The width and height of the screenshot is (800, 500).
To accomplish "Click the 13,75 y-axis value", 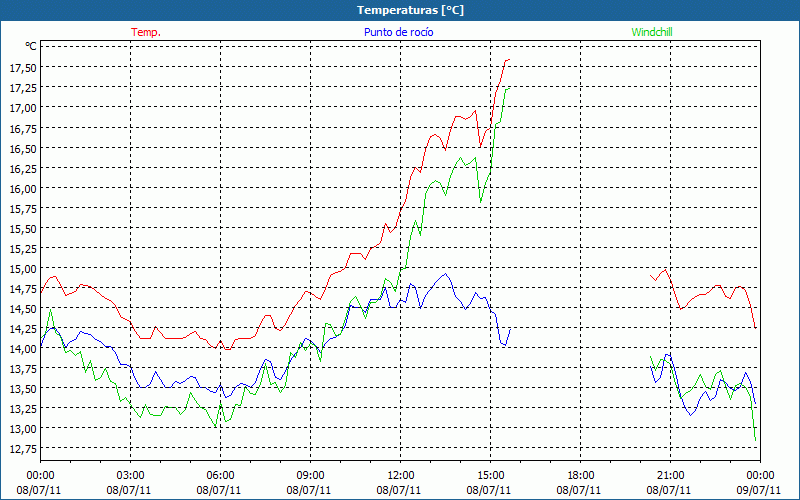I will pos(23,369).
